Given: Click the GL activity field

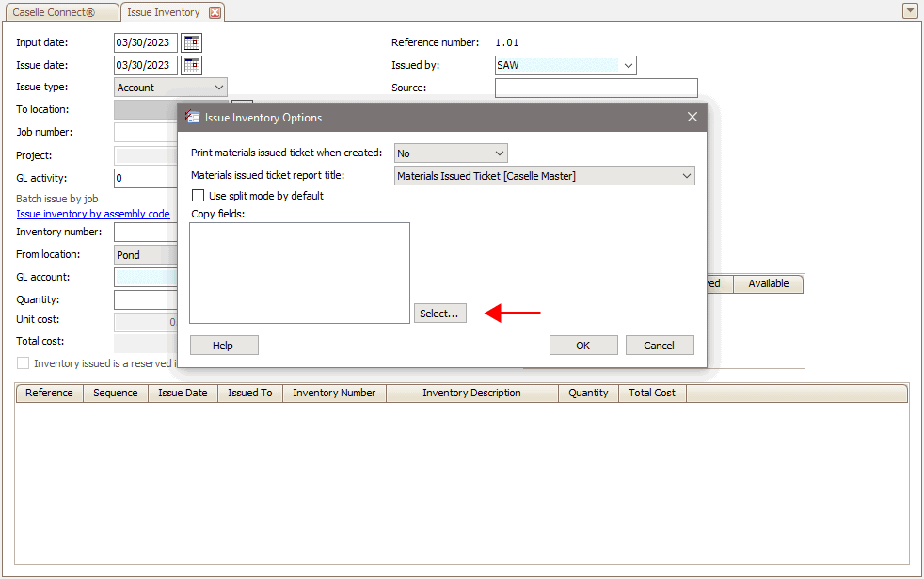Looking at the screenshot, I should pos(146,178).
